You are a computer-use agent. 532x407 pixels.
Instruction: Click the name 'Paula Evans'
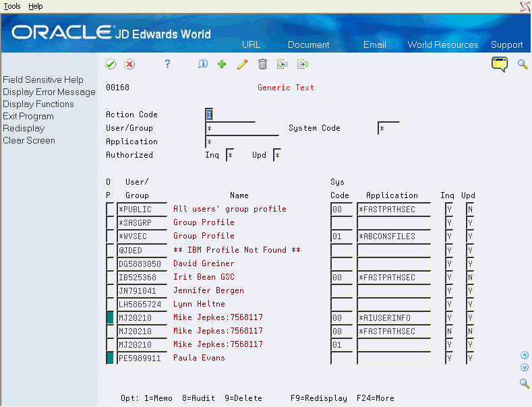[199, 358]
